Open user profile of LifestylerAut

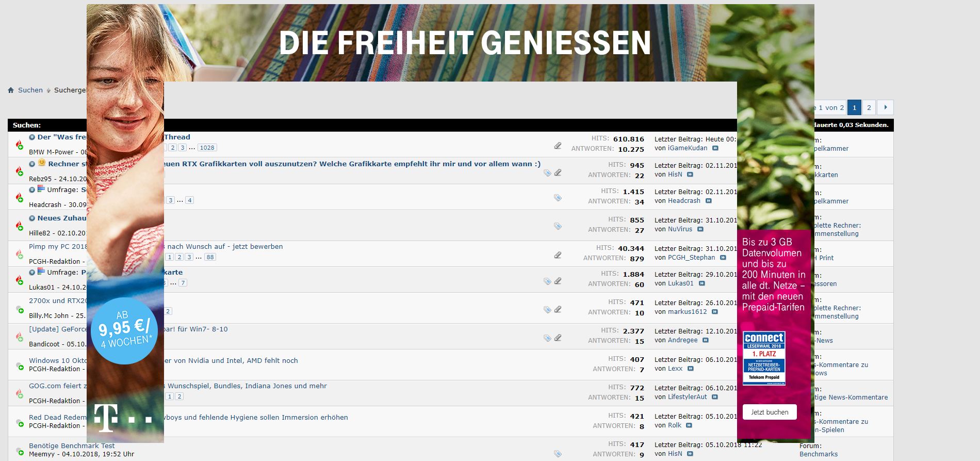[688, 397]
